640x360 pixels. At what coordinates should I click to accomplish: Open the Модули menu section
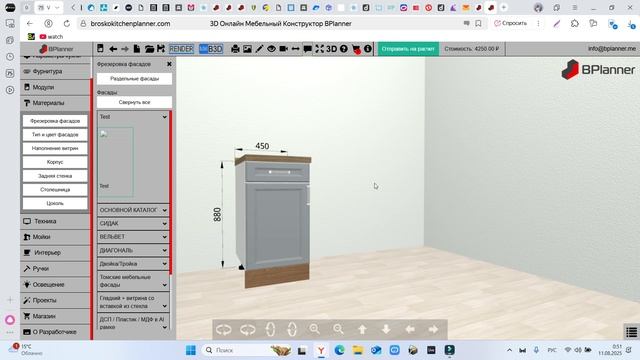point(55,87)
